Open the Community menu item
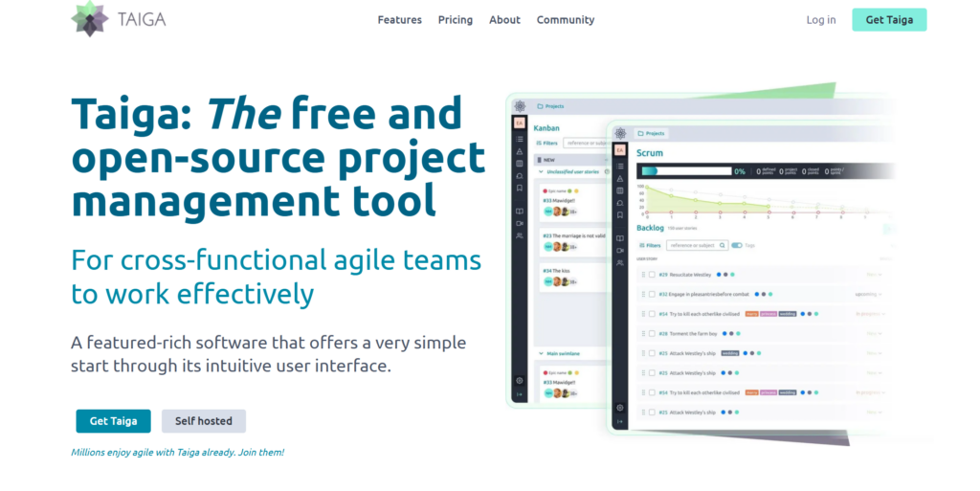The image size is (980, 491). [565, 20]
